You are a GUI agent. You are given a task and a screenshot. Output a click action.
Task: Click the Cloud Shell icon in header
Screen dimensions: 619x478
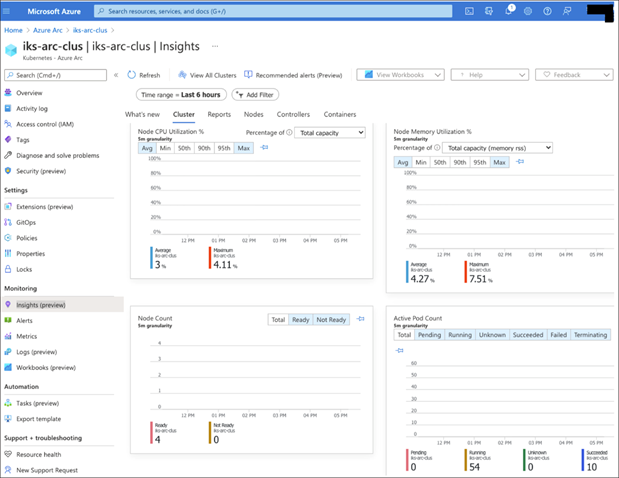tap(469, 11)
